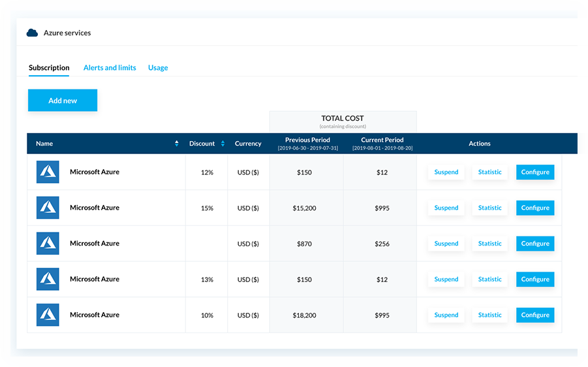The image size is (588, 367).
Task: Configure the subscription with 12% discount
Action: click(x=535, y=172)
